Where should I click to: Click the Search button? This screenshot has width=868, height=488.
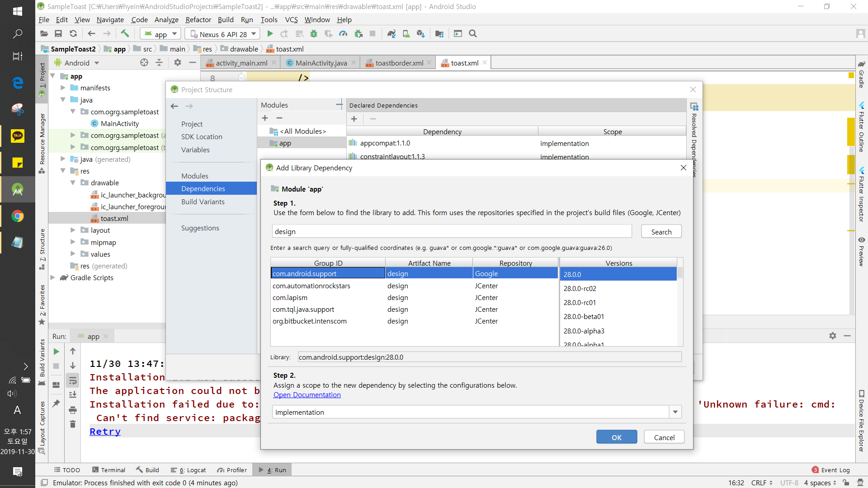point(661,232)
